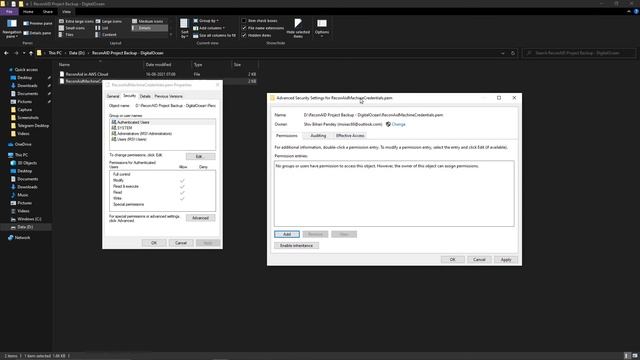Switch to the Share ribbon tab
This screenshot has width=640, height=360.
[x=48, y=12]
